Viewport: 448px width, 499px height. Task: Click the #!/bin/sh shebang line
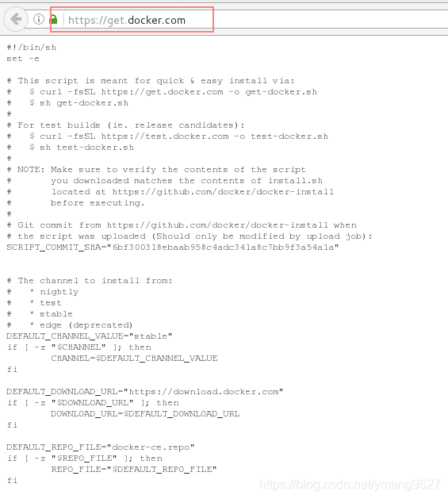[x=32, y=48]
